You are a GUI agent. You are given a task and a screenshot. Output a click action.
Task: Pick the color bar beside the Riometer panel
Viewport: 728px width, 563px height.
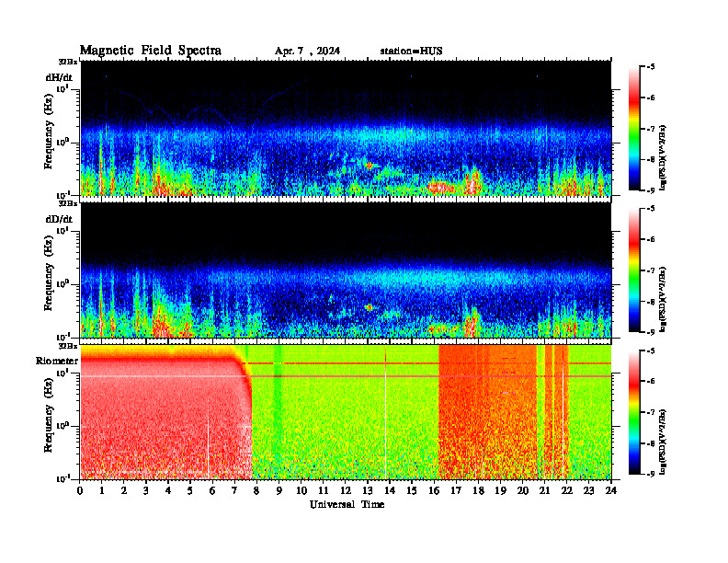pyautogui.click(x=633, y=412)
